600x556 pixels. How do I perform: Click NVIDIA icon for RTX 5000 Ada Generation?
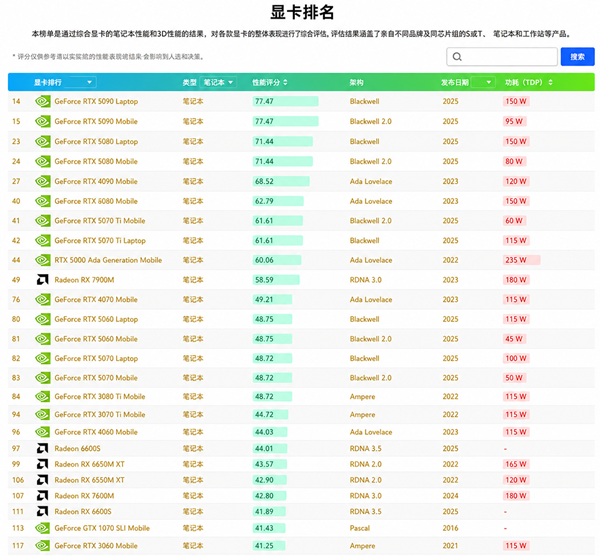pos(42,260)
